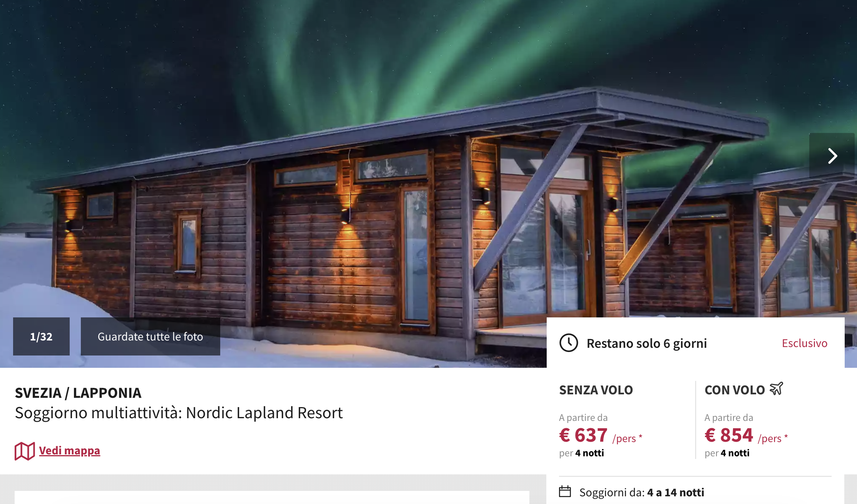Click the 1/32 photo counter

41,336
